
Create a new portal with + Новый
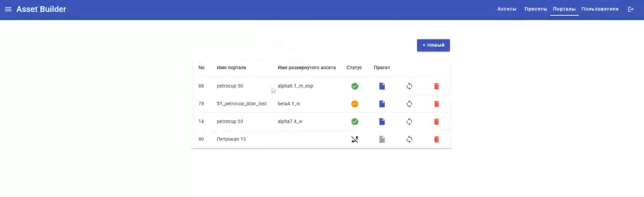(433, 45)
